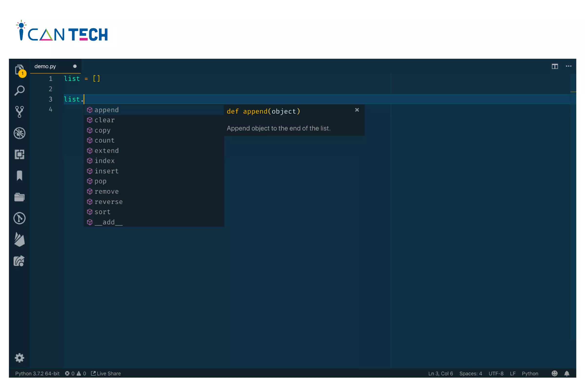585x392 pixels.
Task: Select the Source Control icon
Action: (x=19, y=111)
